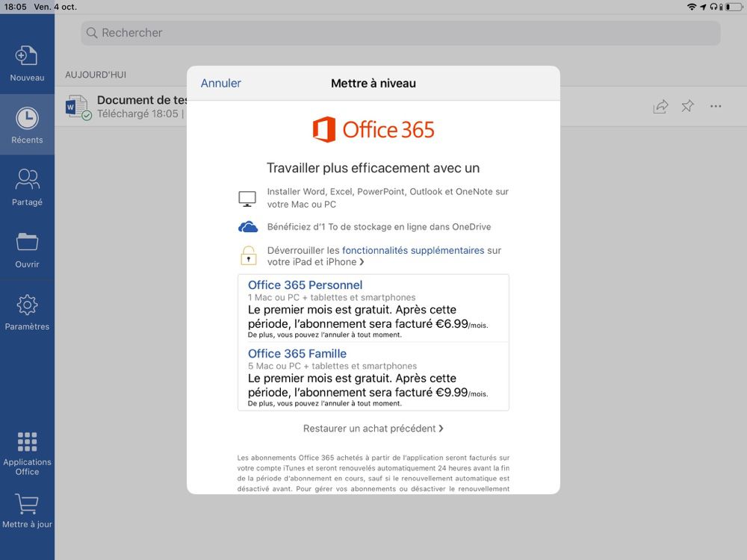
Task: Tap the OneDrive cloud icon
Action: [248, 227]
